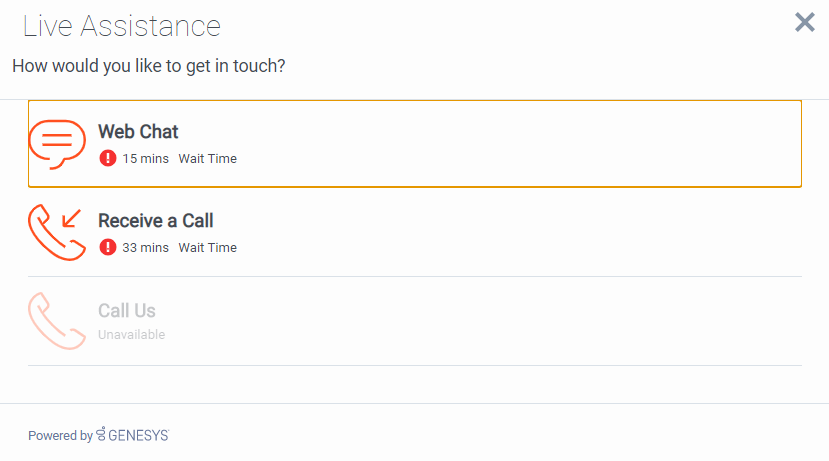Click the faded Call Us phone icon
Screen dimensions: 829x461
coord(57,321)
